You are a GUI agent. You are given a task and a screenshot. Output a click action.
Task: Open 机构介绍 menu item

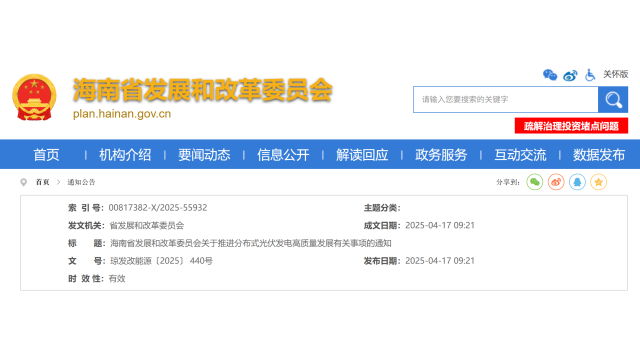point(125,155)
